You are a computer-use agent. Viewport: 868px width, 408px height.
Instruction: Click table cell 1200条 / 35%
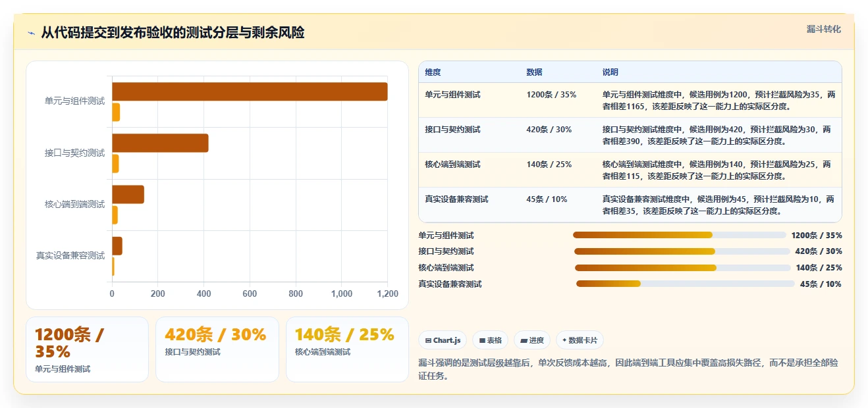click(551, 95)
